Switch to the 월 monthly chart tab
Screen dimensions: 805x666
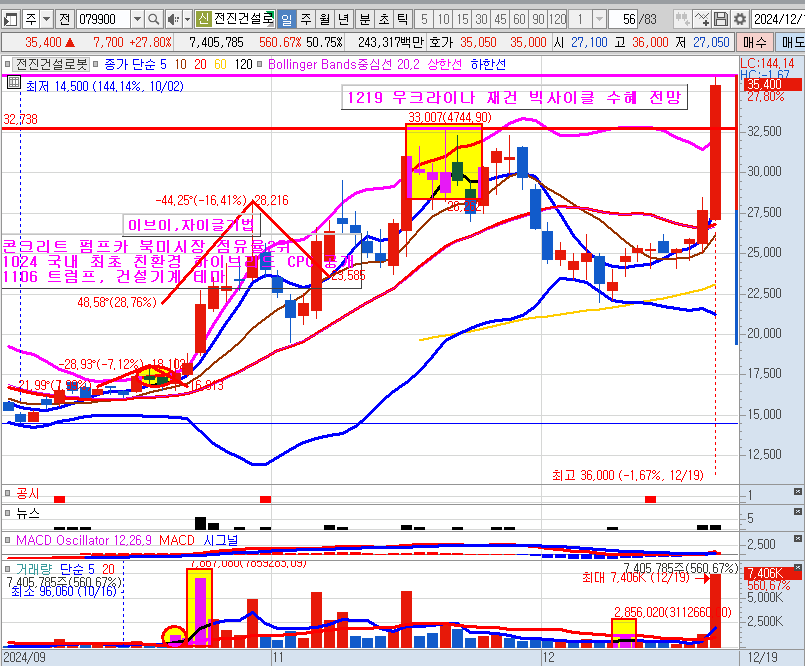(x=323, y=19)
